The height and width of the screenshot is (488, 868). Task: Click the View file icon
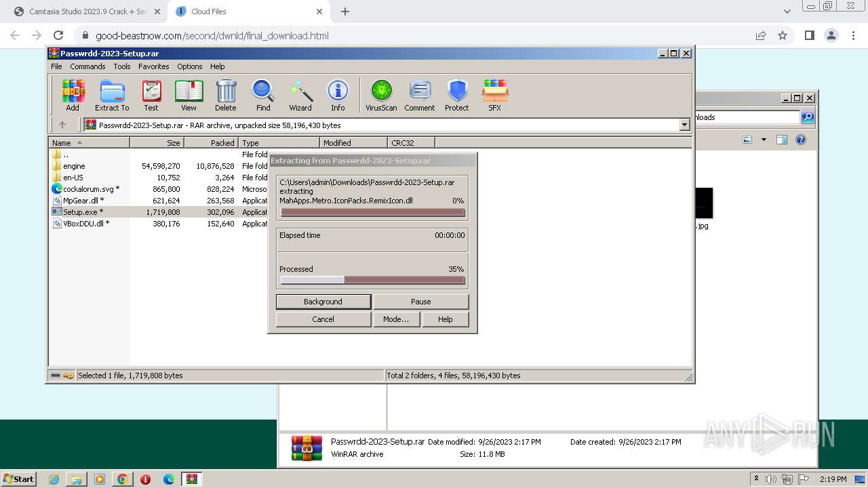pyautogui.click(x=189, y=95)
